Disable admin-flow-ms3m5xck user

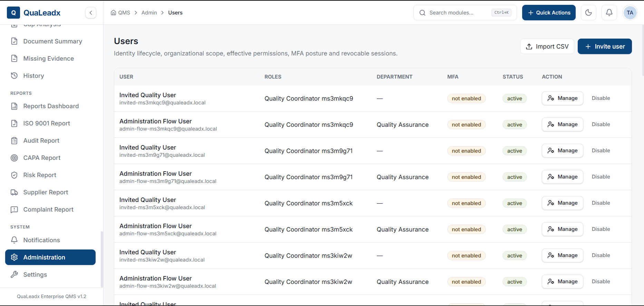(x=601, y=229)
